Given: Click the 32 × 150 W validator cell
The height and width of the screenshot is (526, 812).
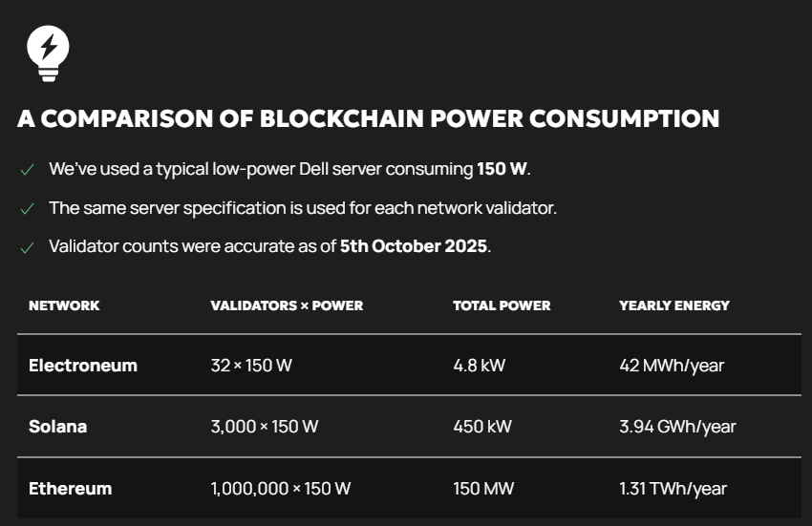Looking at the screenshot, I should click(x=251, y=366).
